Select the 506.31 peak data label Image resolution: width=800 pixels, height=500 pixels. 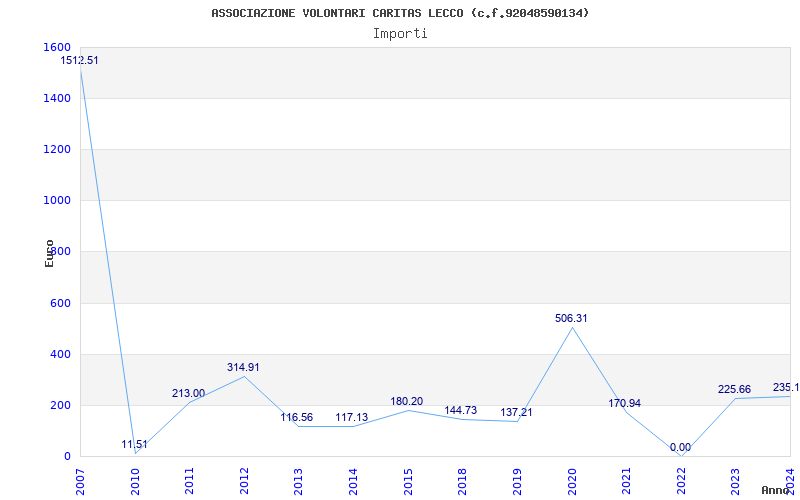click(x=571, y=318)
